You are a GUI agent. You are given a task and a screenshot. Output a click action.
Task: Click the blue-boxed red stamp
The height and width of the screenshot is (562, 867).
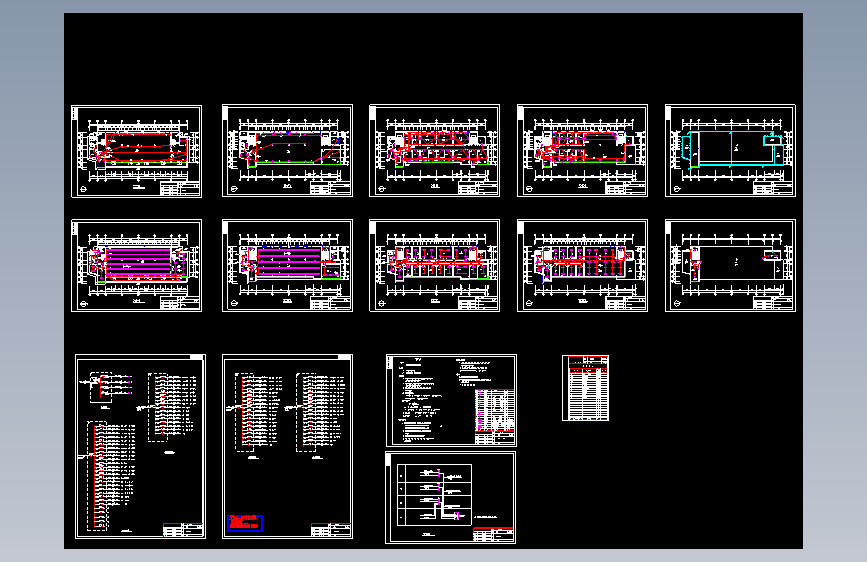[x=244, y=523]
